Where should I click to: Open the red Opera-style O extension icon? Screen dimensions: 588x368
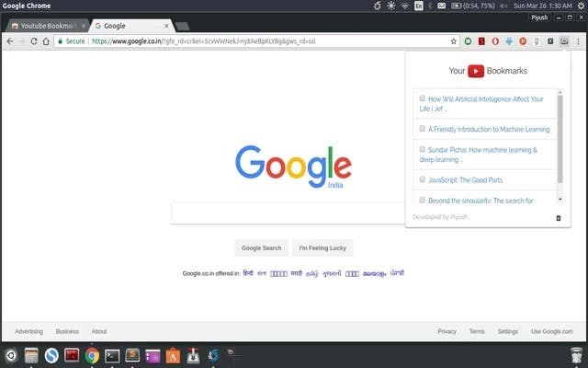(x=495, y=41)
